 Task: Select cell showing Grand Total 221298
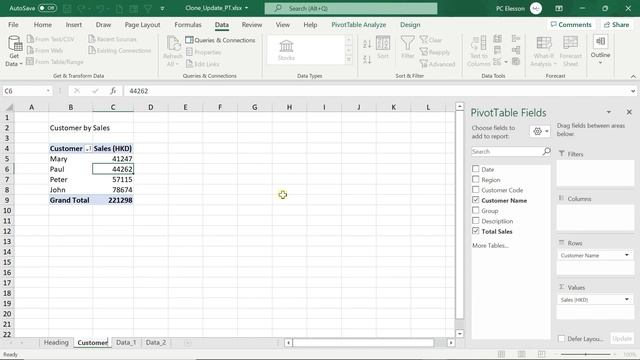coord(113,200)
